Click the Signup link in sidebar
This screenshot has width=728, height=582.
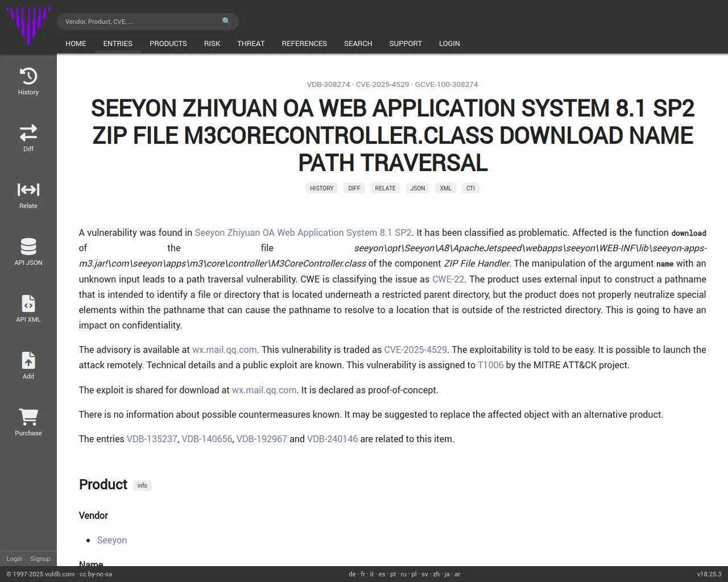pyautogui.click(x=40, y=559)
